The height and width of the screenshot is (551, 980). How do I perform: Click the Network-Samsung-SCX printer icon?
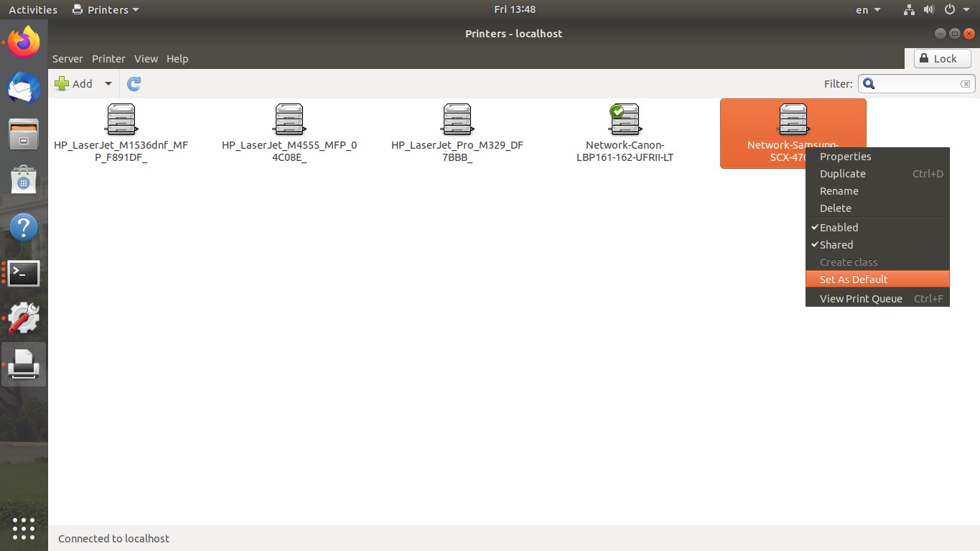point(793,119)
